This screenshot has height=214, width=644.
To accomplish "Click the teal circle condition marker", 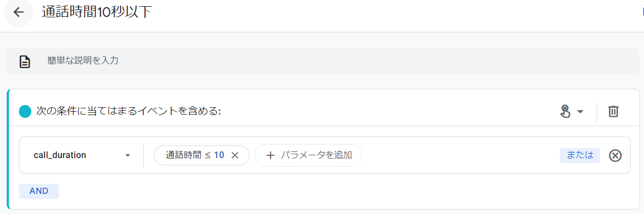I will 26,111.
